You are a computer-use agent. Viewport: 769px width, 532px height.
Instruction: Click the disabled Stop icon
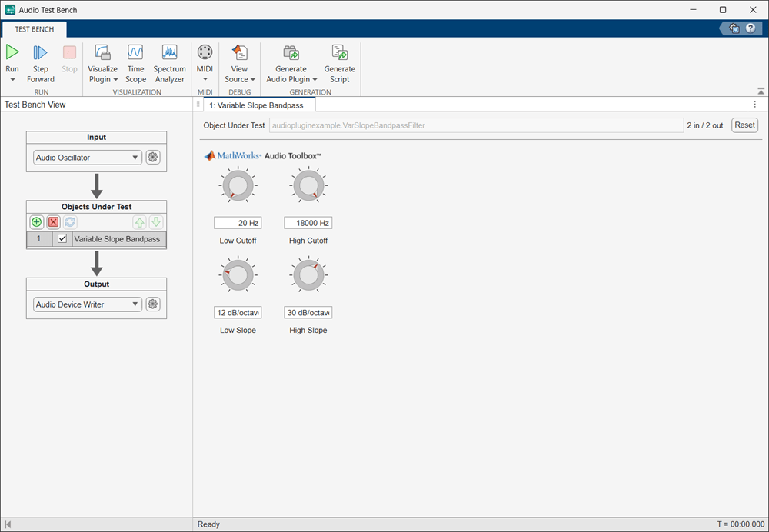click(69, 52)
